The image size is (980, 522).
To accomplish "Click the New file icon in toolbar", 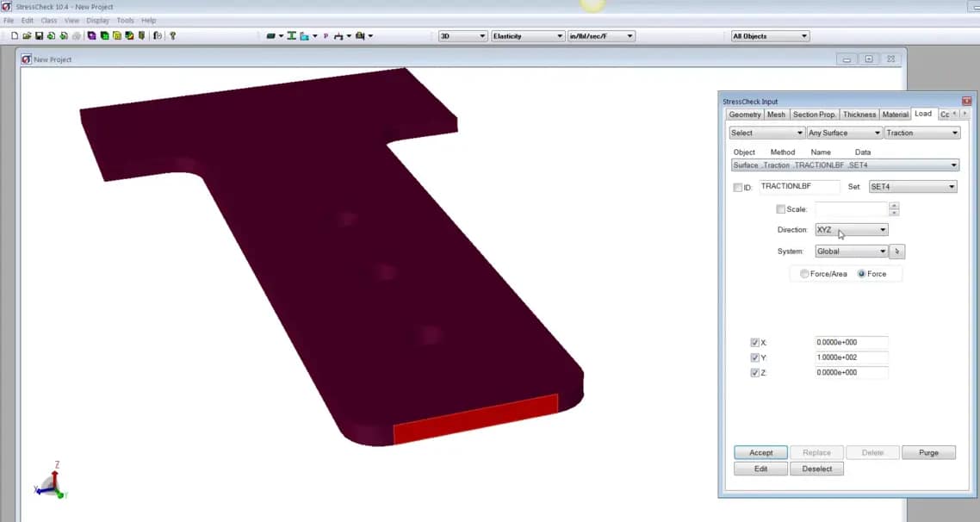I will 15,36.
